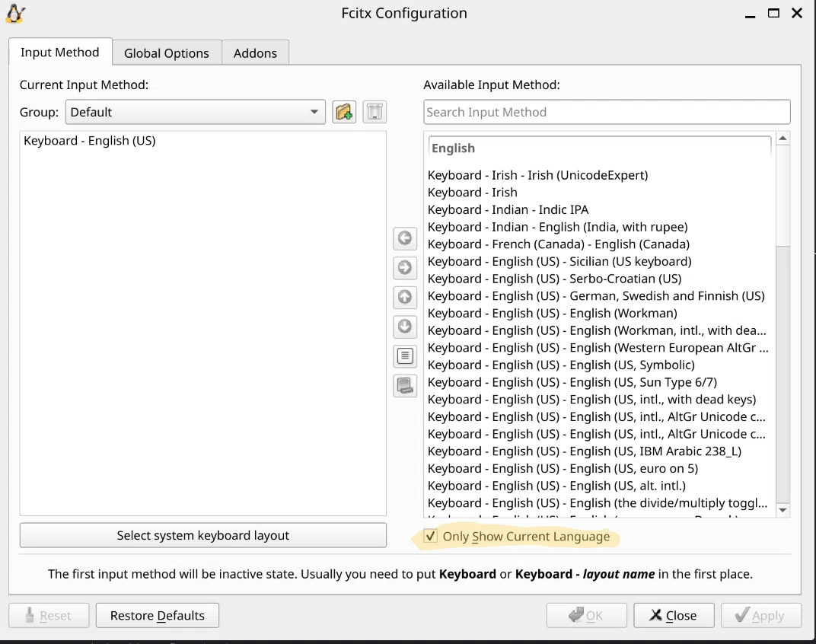This screenshot has width=816, height=644.
Task: Click the Apply button
Action: pos(761,615)
